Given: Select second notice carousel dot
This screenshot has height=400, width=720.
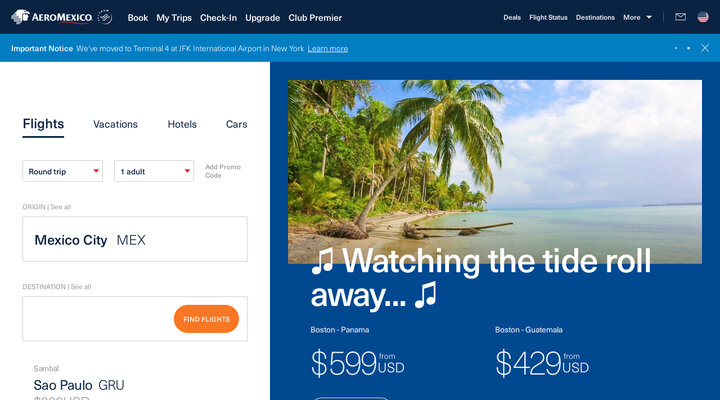Looking at the screenshot, I should click(688, 48).
